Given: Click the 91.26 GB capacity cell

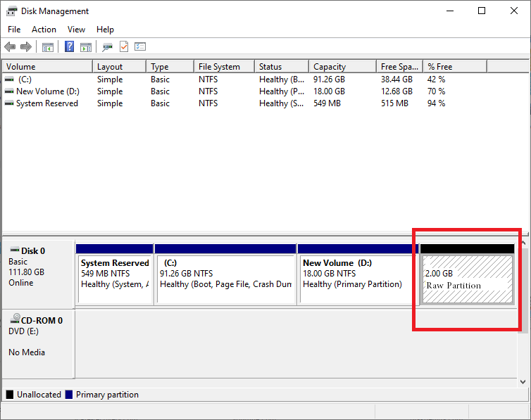Looking at the screenshot, I should point(329,79).
